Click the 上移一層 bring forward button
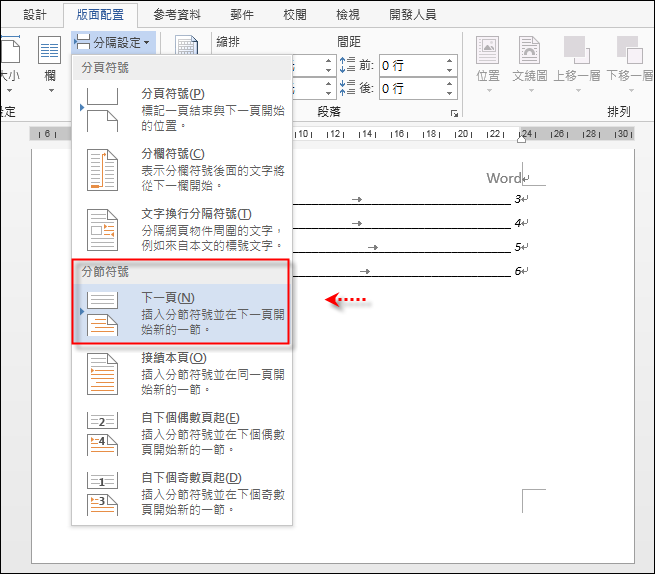 (577, 64)
